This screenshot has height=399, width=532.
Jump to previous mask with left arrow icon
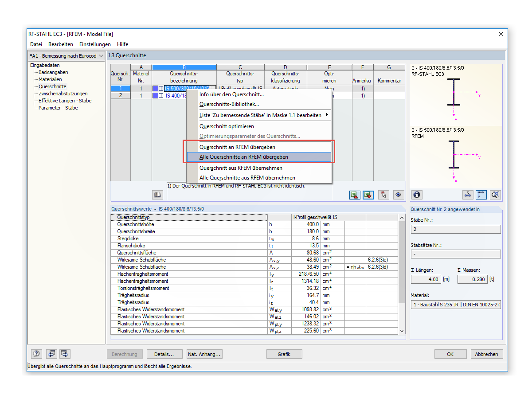click(x=51, y=354)
